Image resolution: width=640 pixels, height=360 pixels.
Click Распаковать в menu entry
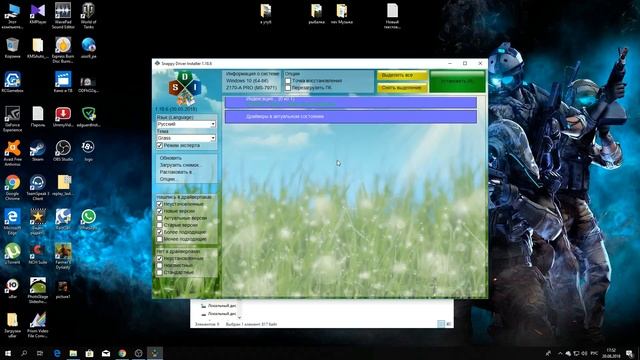tap(176, 172)
